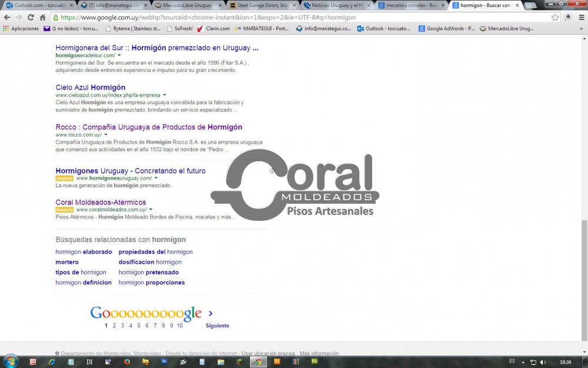Search related term mortero
The image size is (588, 368).
click(x=67, y=262)
